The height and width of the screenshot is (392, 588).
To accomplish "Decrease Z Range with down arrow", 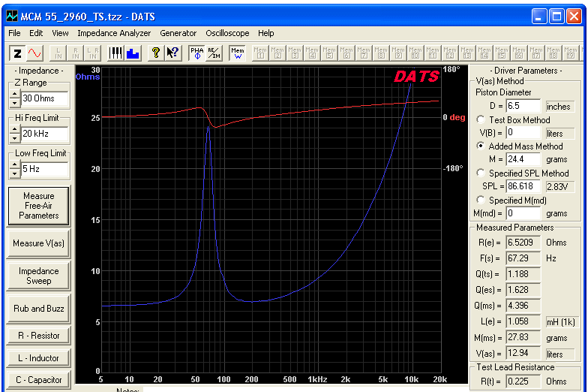I will [14, 102].
